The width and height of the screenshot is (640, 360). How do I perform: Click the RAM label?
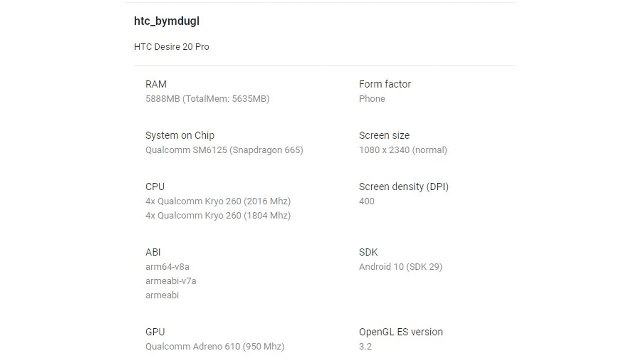click(156, 84)
